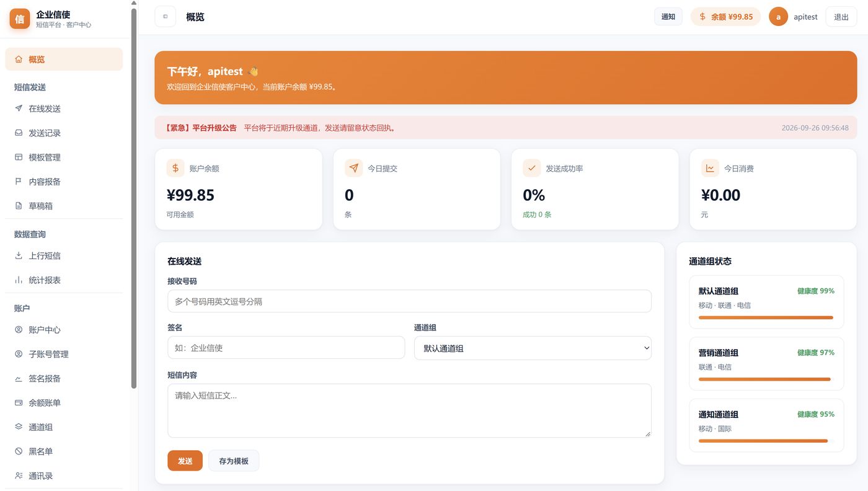The image size is (868, 491).
Task: Click the 存为模板 button
Action: coord(234,461)
